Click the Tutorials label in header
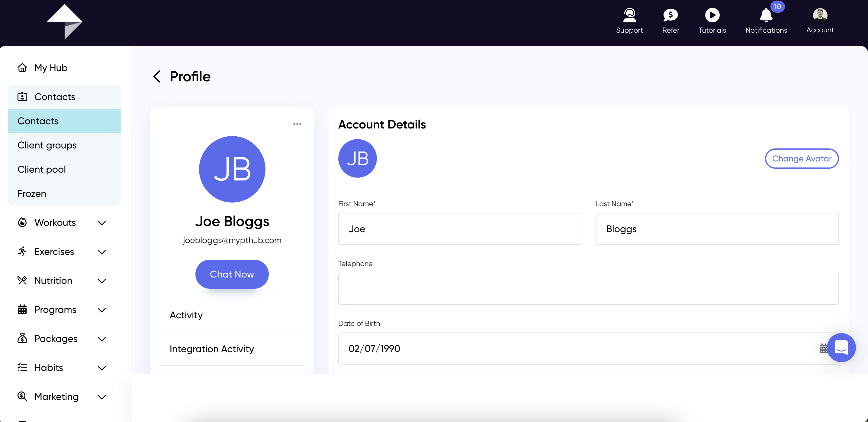The width and height of the screenshot is (868, 422). click(x=712, y=30)
